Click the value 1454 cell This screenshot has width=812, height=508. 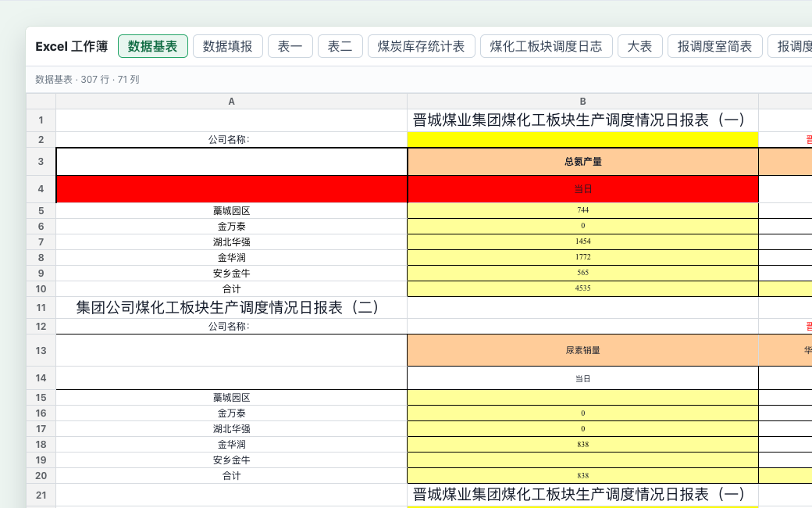click(x=582, y=241)
